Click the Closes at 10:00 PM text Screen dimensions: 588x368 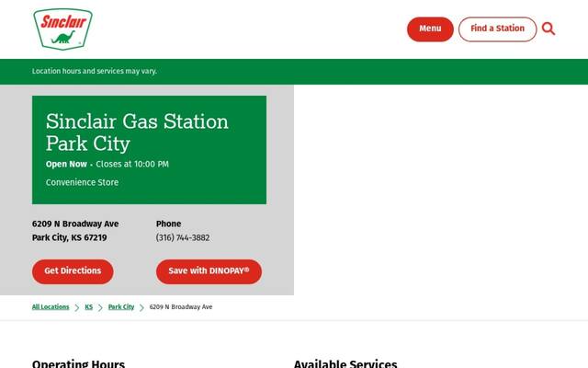coord(132,164)
